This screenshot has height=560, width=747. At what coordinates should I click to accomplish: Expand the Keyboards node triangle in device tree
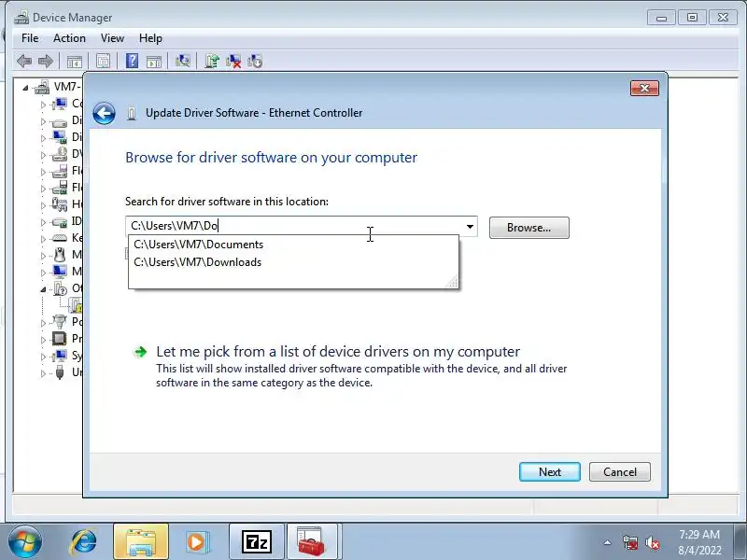[x=43, y=239]
